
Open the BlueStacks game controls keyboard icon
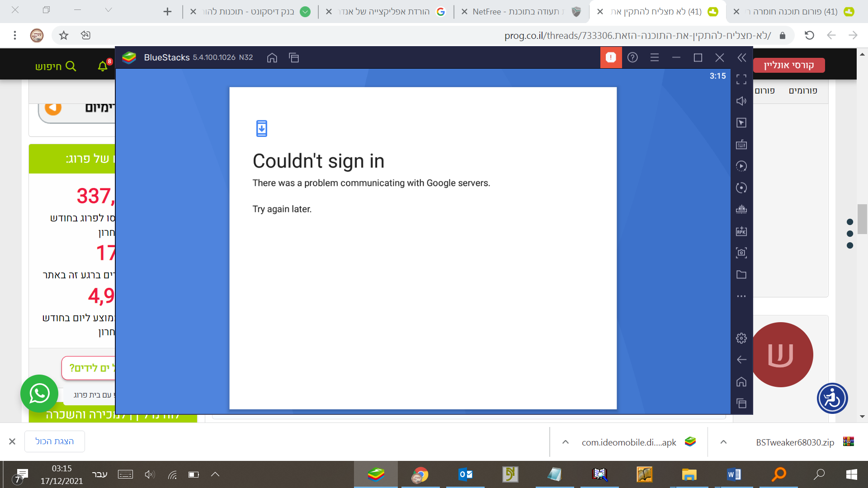pos(741,145)
